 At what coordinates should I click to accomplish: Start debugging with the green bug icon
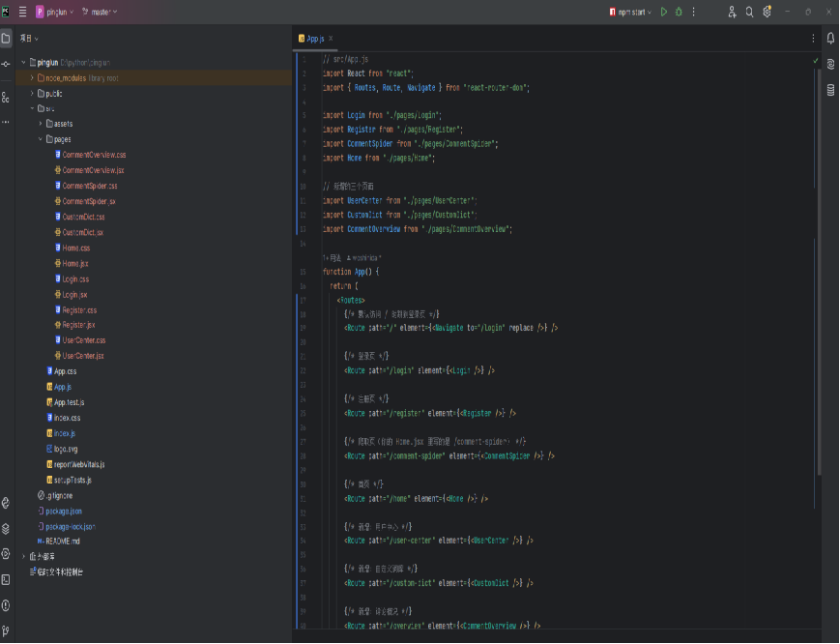679,12
